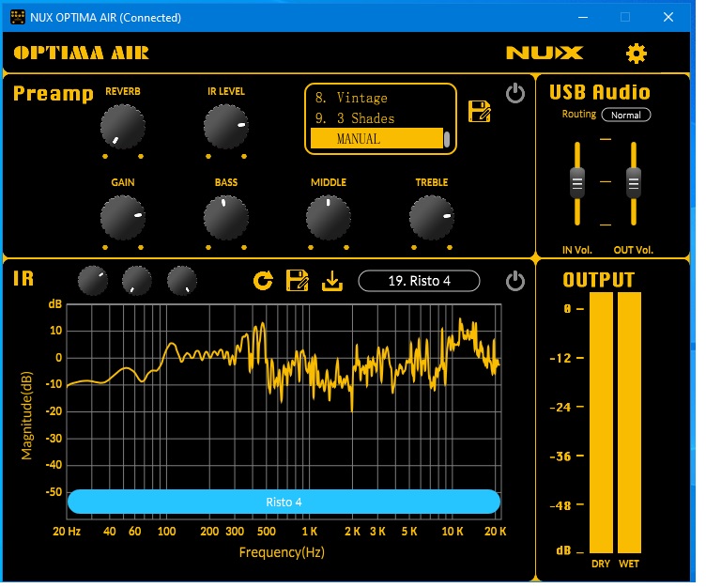Select the 8. Vintage preset
706x588 pixels.
pyautogui.click(x=376, y=98)
